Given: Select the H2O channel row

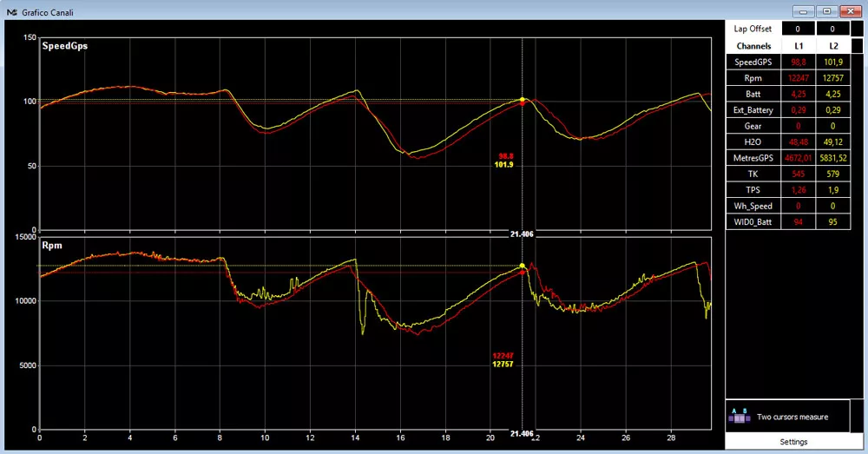Looking at the screenshot, I should pos(788,142).
